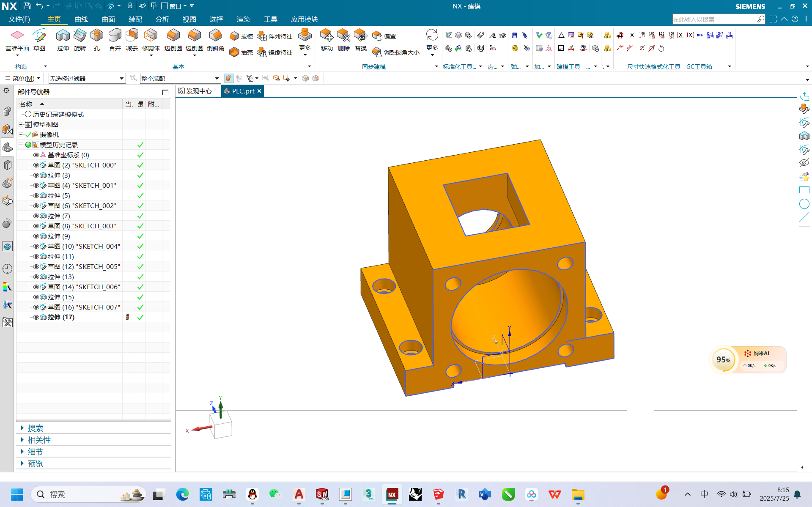The height and width of the screenshot is (507, 812).
Task: Open the 基准平面 (Datum Plane) tool
Action: (x=18, y=40)
